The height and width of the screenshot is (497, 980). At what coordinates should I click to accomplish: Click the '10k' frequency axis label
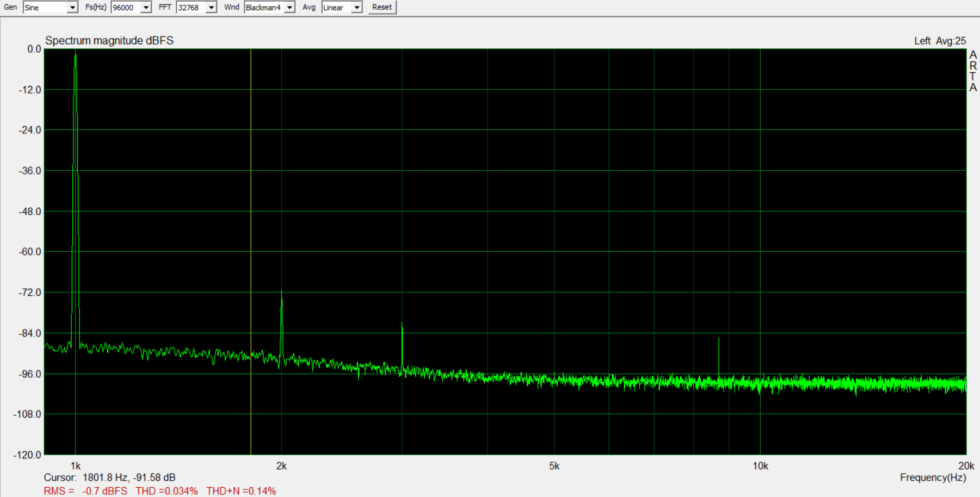(760, 466)
